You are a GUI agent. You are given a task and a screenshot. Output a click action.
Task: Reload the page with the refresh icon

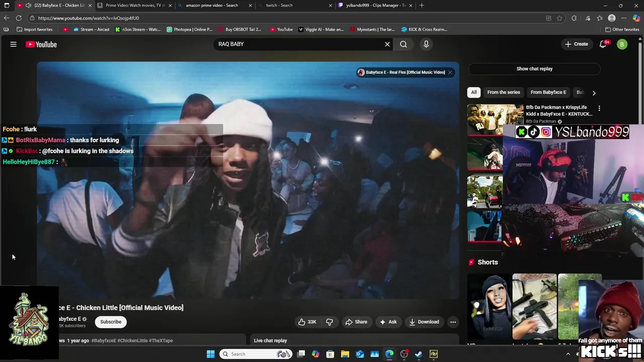(19, 18)
